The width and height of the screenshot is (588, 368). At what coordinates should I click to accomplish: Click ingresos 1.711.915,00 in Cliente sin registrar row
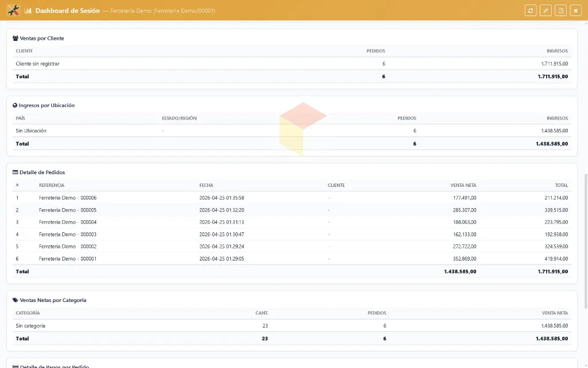tap(554, 64)
